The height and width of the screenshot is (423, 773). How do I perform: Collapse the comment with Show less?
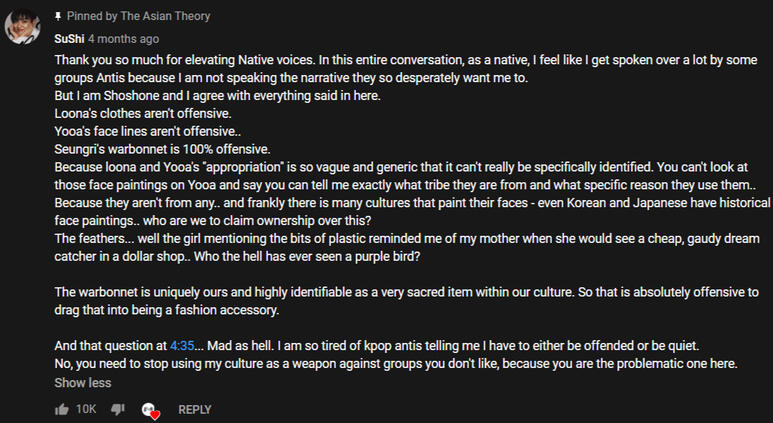(x=82, y=382)
